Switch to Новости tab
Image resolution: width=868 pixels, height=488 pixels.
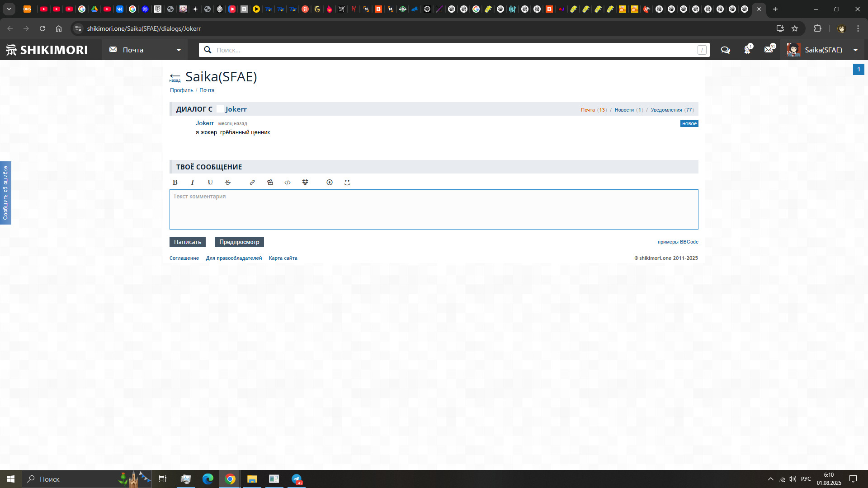[624, 110]
